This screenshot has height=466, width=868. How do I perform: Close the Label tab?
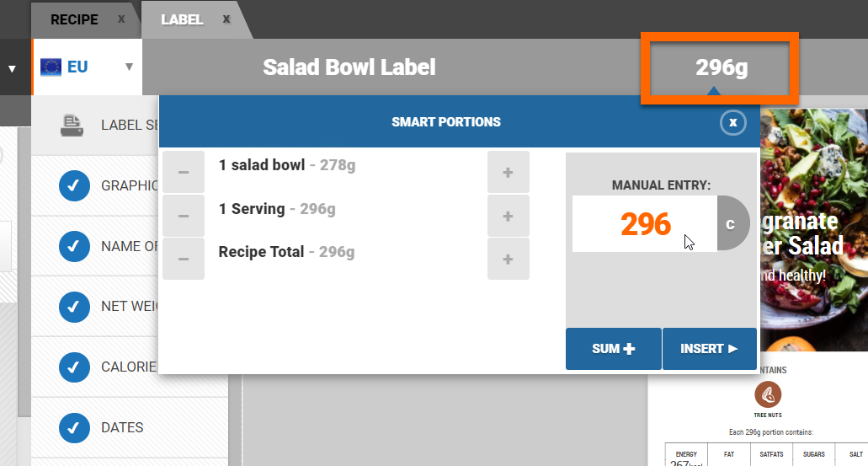tap(226, 19)
